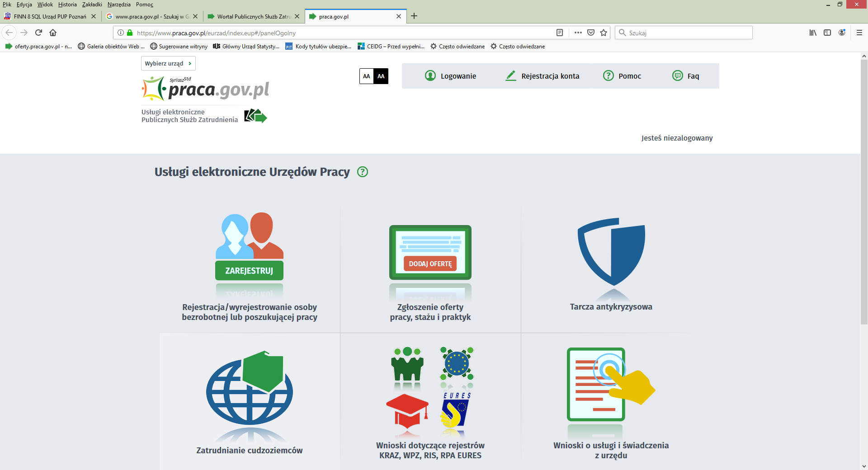Close the FINN 8 SQL tab
The width and height of the screenshot is (868, 470).
pyautogui.click(x=94, y=16)
